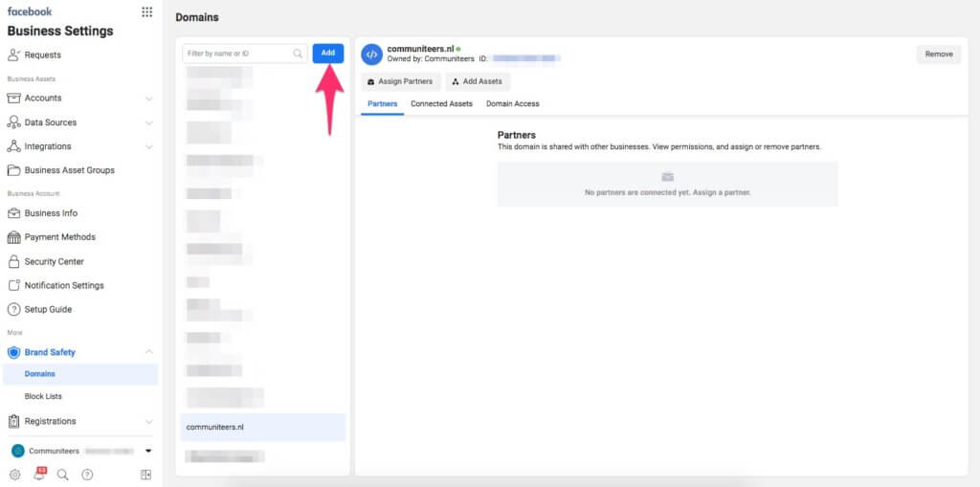Expand the Data Sources section
The image size is (980, 487).
pos(148,122)
